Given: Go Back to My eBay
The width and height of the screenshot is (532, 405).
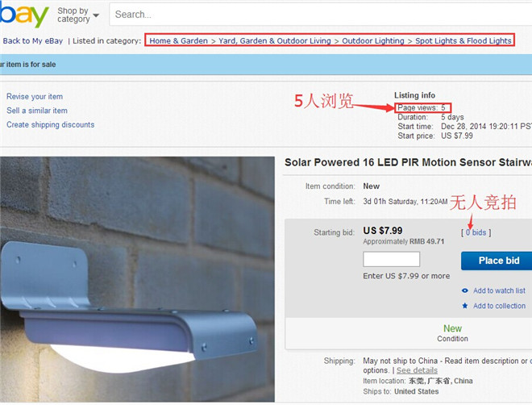Looking at the screenshot, I should click(33, 40).
